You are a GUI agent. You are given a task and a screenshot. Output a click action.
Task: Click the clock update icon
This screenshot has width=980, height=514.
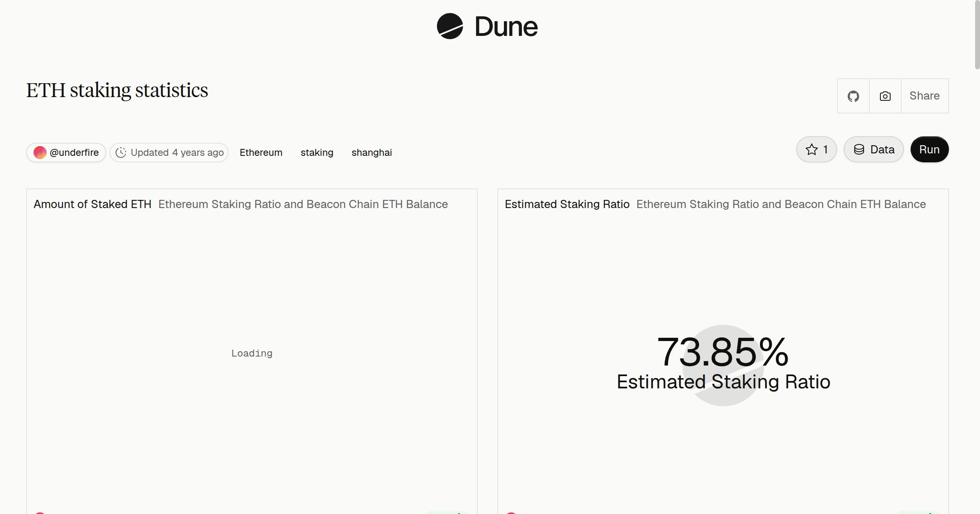click(121, 153)
